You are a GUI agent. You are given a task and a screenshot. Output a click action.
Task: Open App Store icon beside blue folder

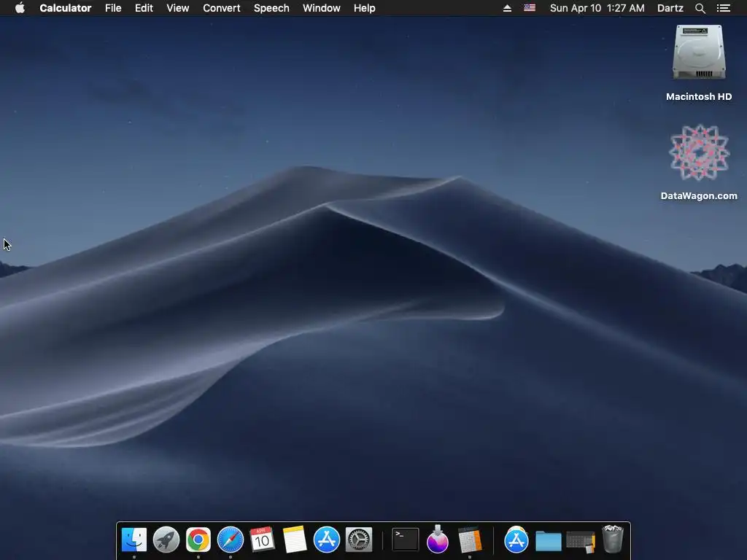(516, 540)
